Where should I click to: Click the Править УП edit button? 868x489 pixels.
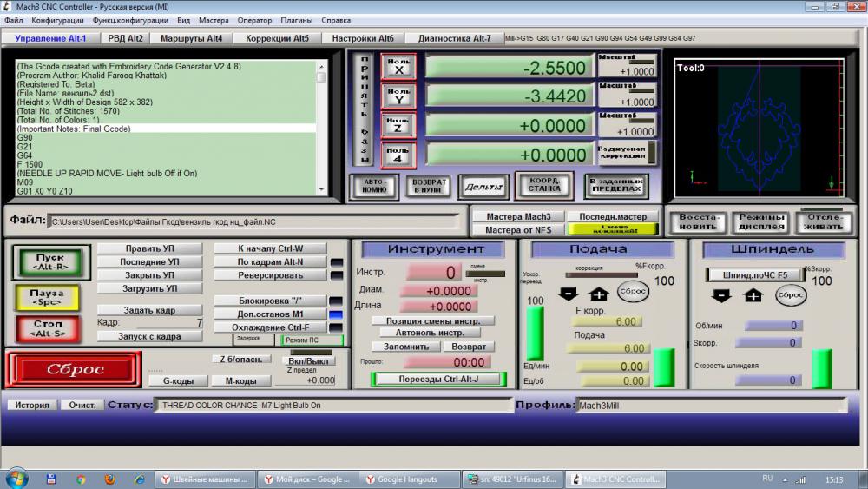tap(149, 248)
